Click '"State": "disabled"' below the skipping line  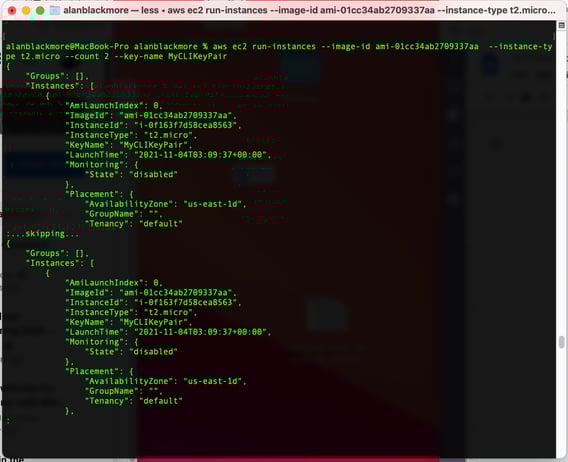click(131, 351)
